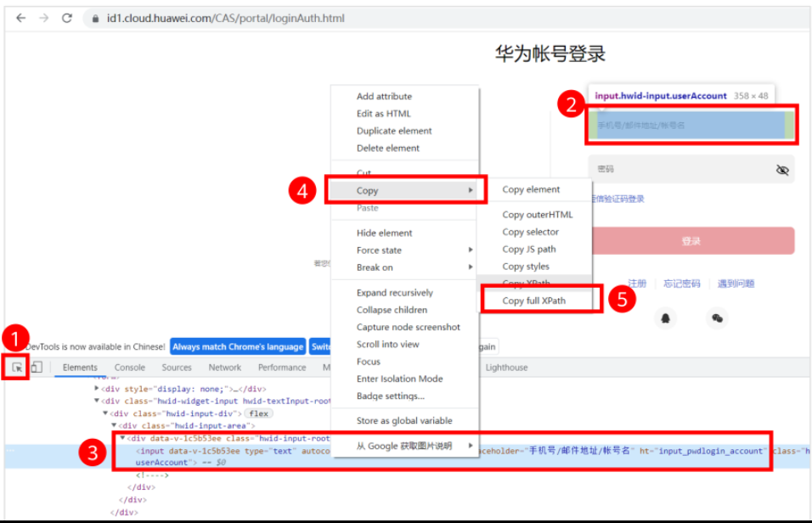Switch to the Network tab
This screenshot has height=523, width=812.
(225, 367)
